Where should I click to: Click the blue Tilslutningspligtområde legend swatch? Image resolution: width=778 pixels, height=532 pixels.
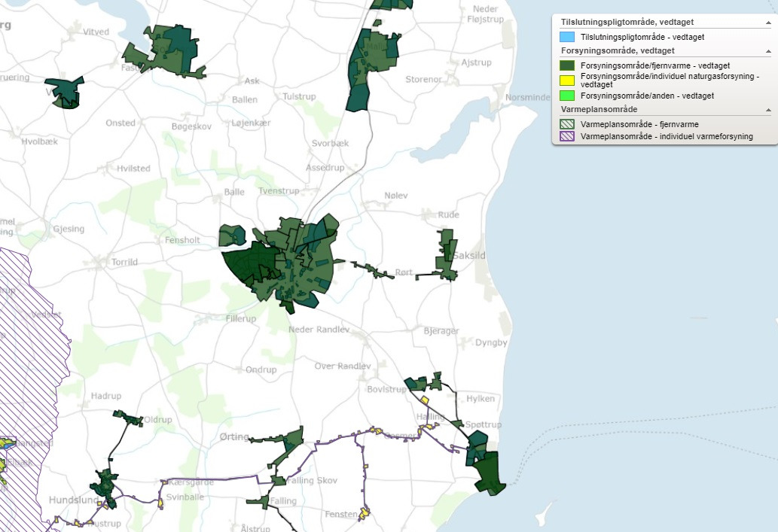coord(567,37)
